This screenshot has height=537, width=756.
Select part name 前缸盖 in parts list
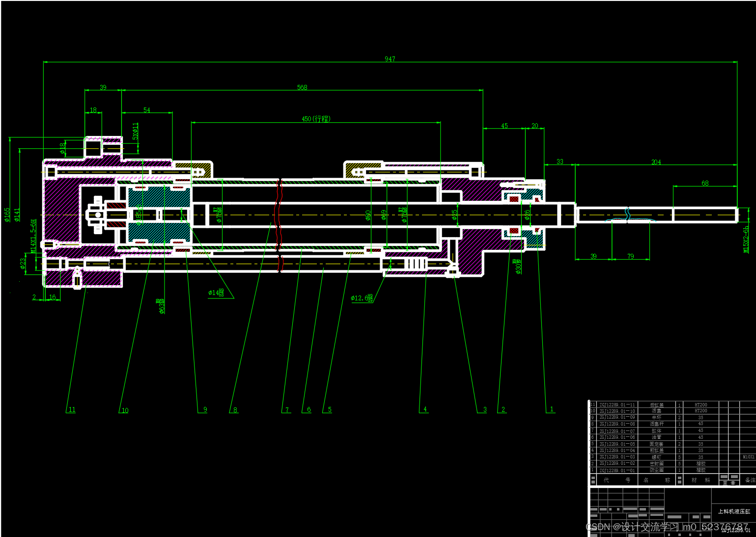(657, 450)
